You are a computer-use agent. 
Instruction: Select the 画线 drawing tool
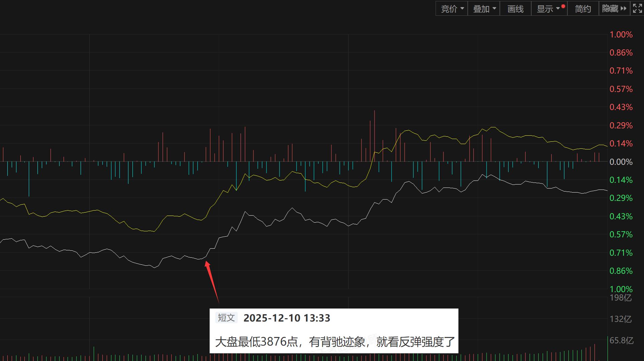515,9
